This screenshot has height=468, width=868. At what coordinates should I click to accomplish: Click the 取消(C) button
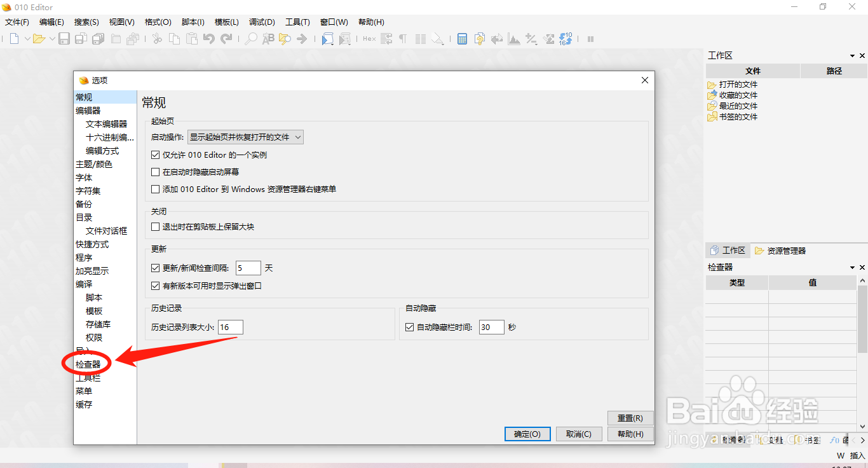tap(578, 434)
